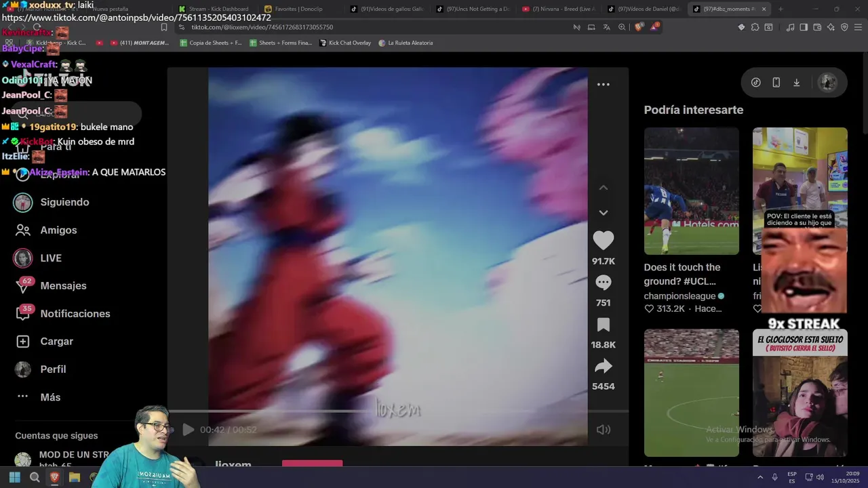Open the stadium pitch video thumbnail
Screen dimensions: 868x488
tap(691, 393)
